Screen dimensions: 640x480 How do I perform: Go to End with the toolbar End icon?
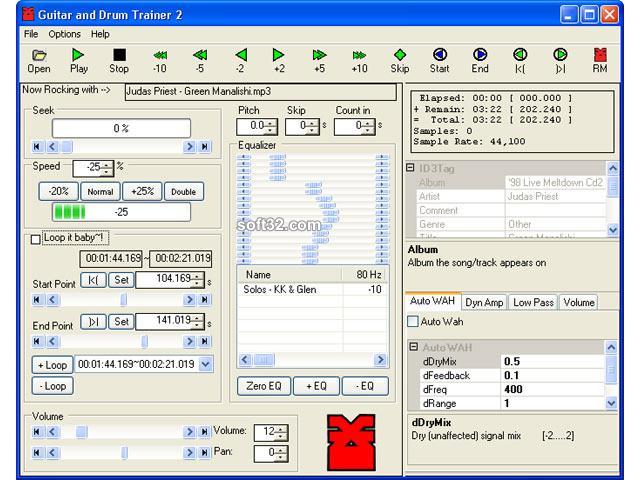(x=480, y=61)
